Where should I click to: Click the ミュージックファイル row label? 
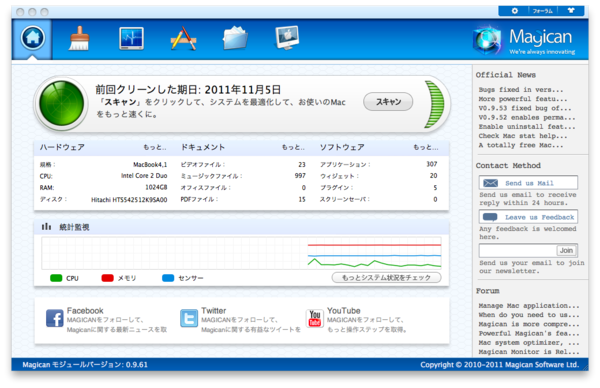click(212, 176)
